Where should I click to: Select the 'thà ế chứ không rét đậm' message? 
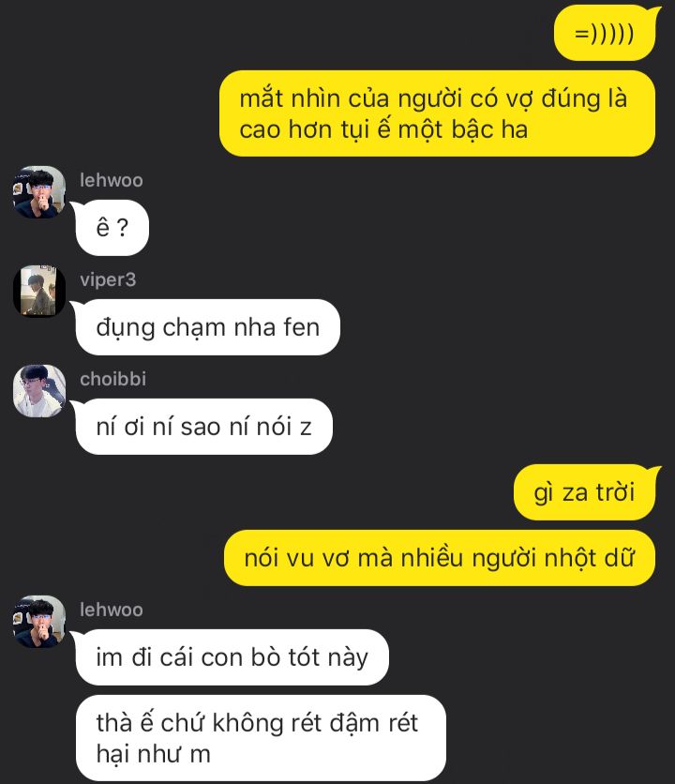261,738
